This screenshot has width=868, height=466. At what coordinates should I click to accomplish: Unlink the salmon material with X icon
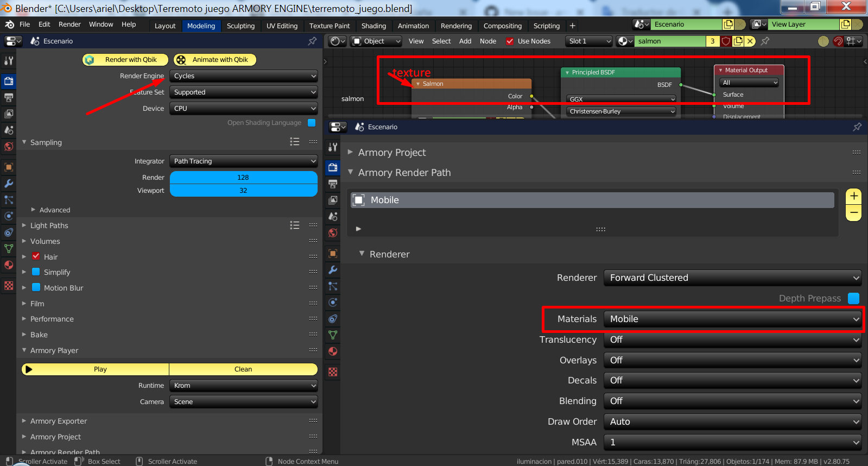coord(750,41)
